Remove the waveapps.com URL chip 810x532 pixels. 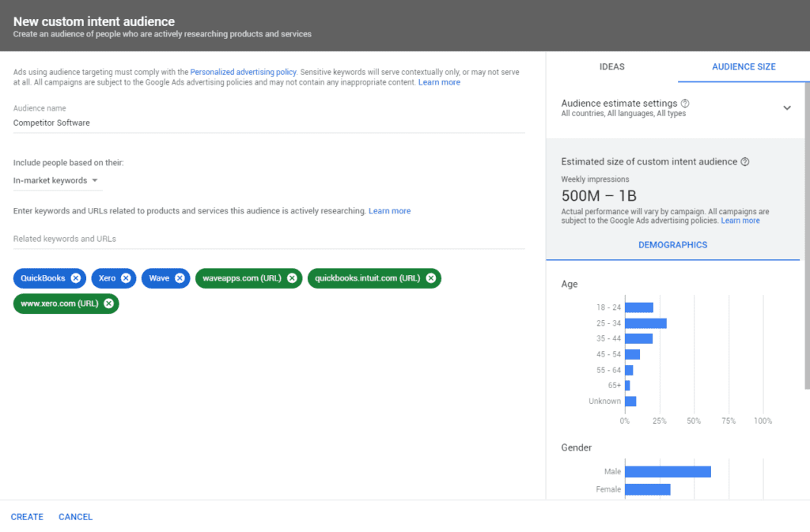click(292, 278)
